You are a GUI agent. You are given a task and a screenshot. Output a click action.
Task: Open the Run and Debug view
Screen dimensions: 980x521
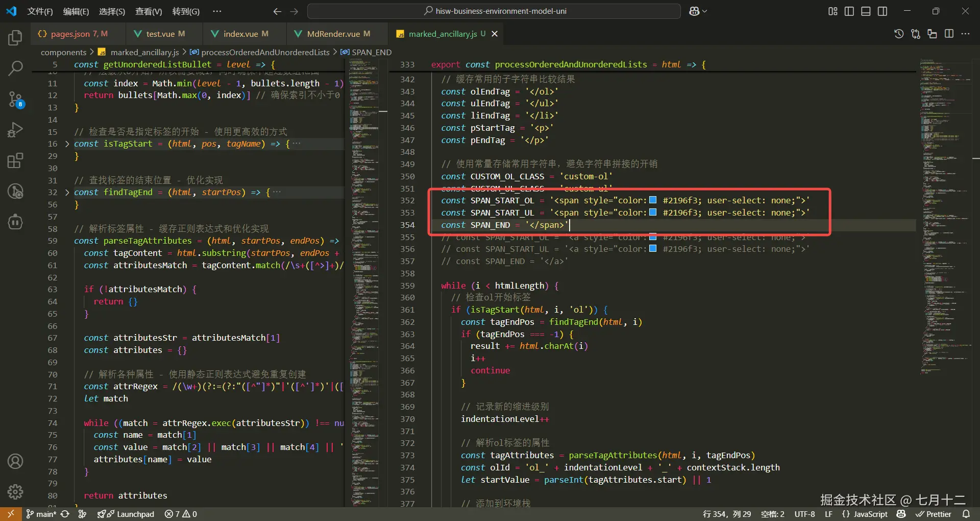(15, 130)
